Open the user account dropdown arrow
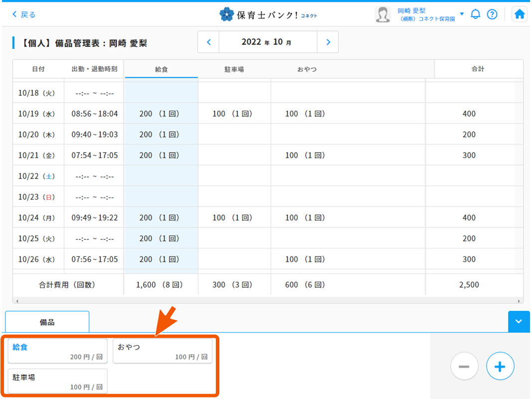 (x=462, y=14)
